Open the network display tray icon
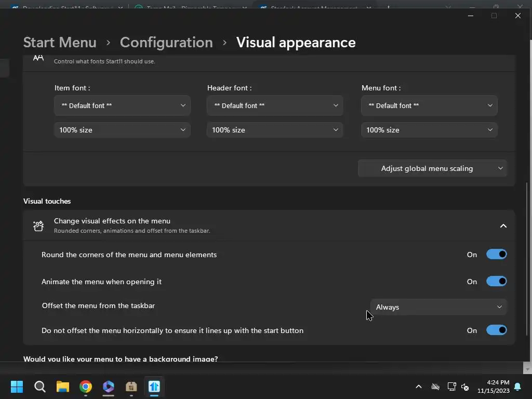The width and height of the screenshot is (532, 399). (451, 387)
